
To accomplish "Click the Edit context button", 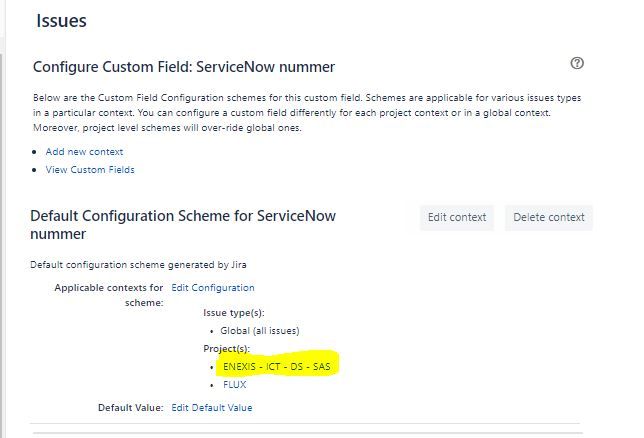I will point(457,217).
